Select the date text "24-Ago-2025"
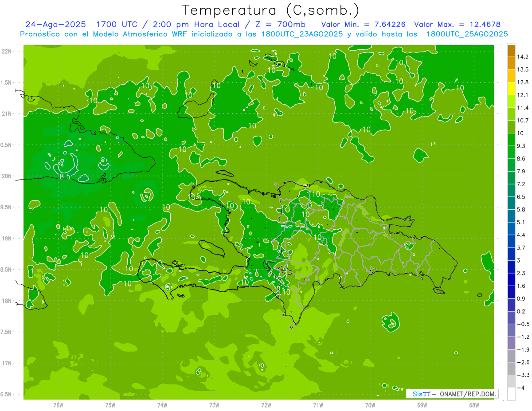This screenshot has height=411, width=532. pyautogui.click(x=55, y=24)
